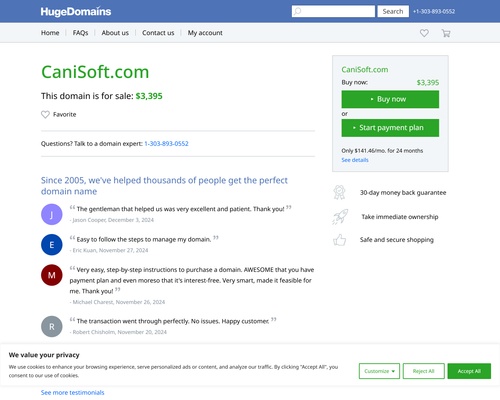Click 'Michael Charest, November 26, 2024' attribution

tap(117, 302)
